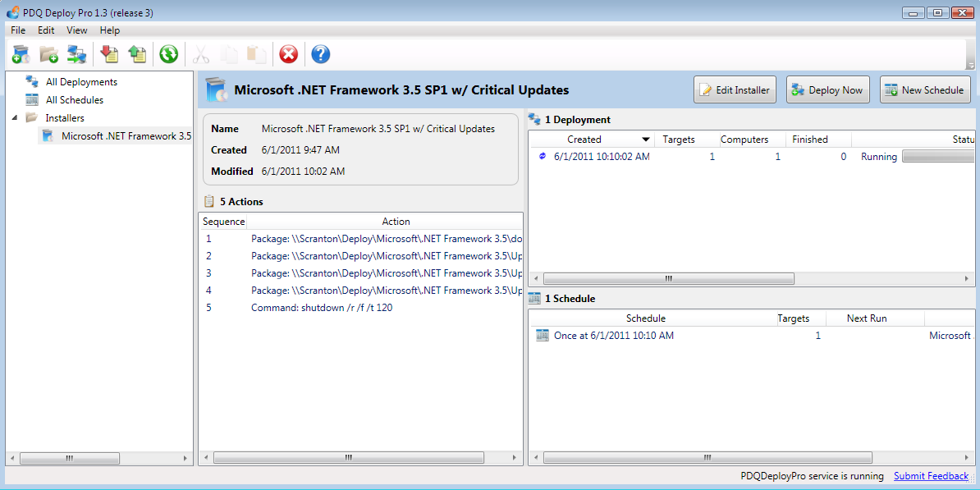The width and height of the screenshot is (980, 490).
Task: Select All Deployments in the tree
Action: [81, 82]
